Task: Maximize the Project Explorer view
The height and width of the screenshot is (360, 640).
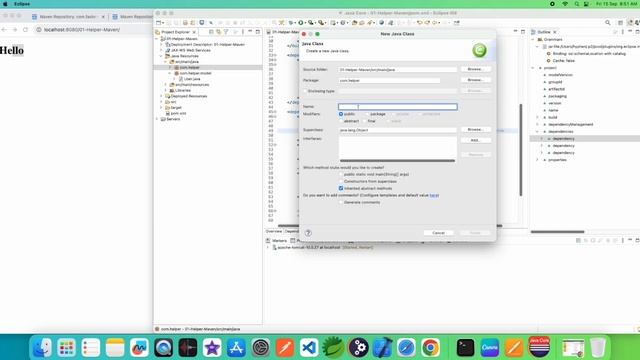Action: 258,32
